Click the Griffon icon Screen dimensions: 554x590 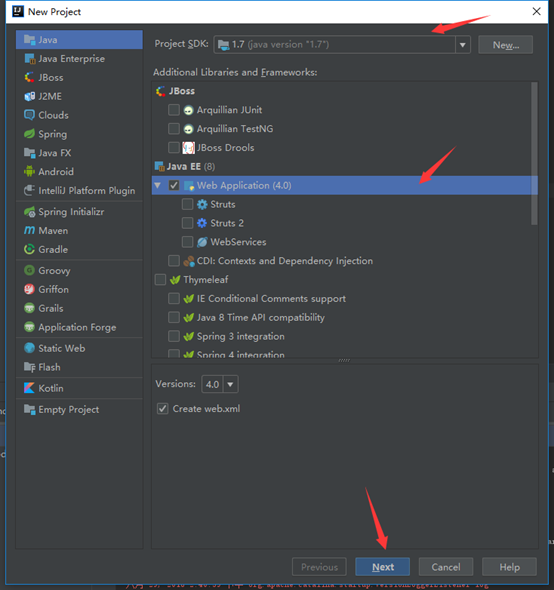point(29,289)
